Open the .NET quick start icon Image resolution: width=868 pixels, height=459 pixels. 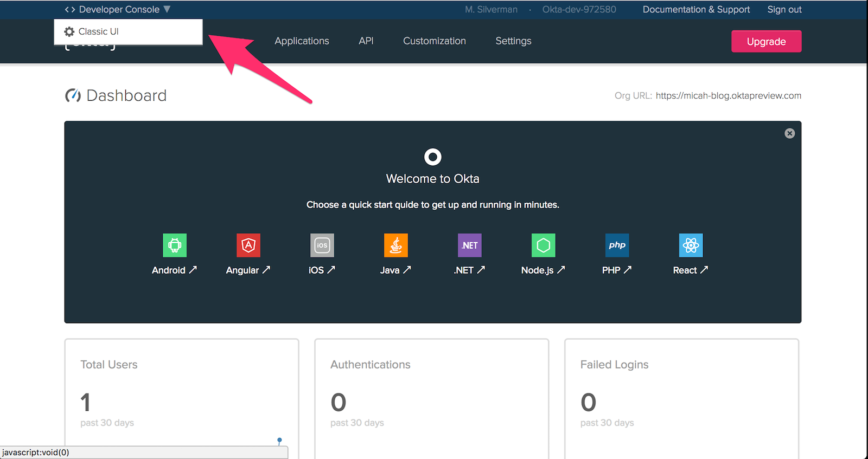(469, 245)
